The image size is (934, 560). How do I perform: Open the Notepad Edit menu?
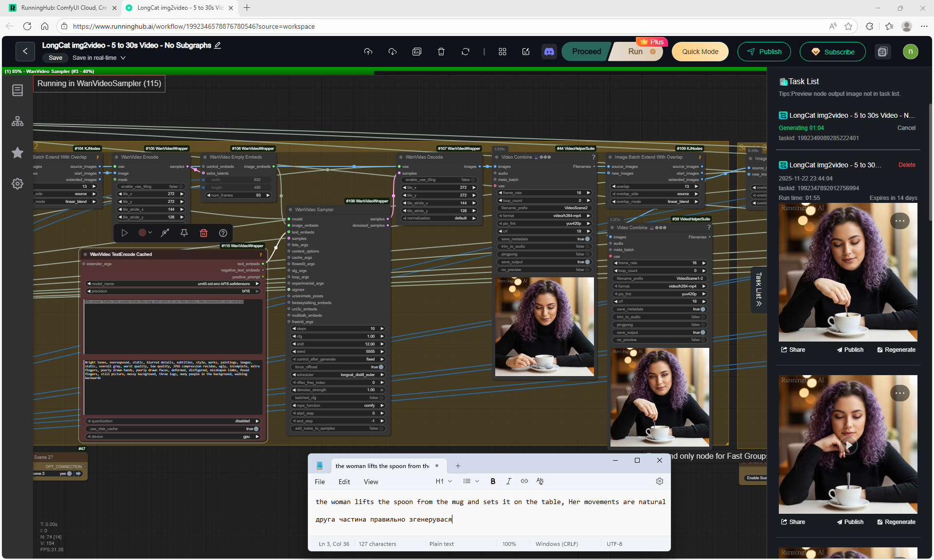344,482
